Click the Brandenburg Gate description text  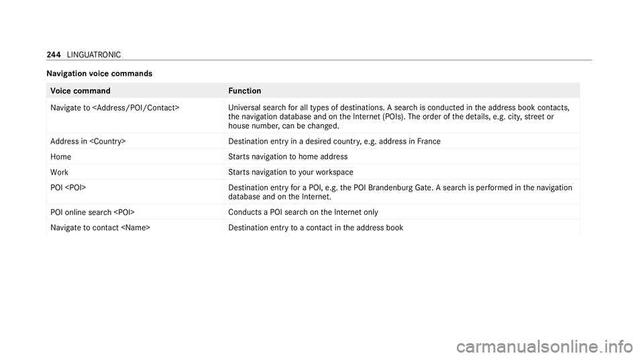400,192
